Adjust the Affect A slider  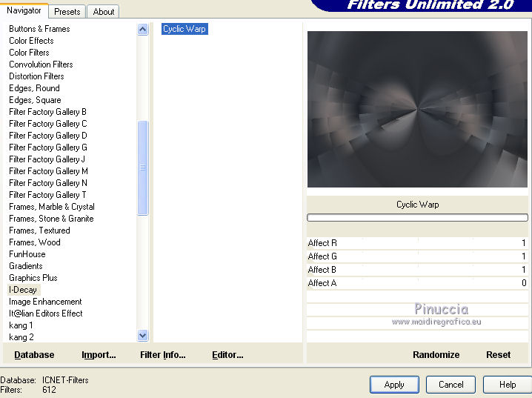tap(417, 283)
